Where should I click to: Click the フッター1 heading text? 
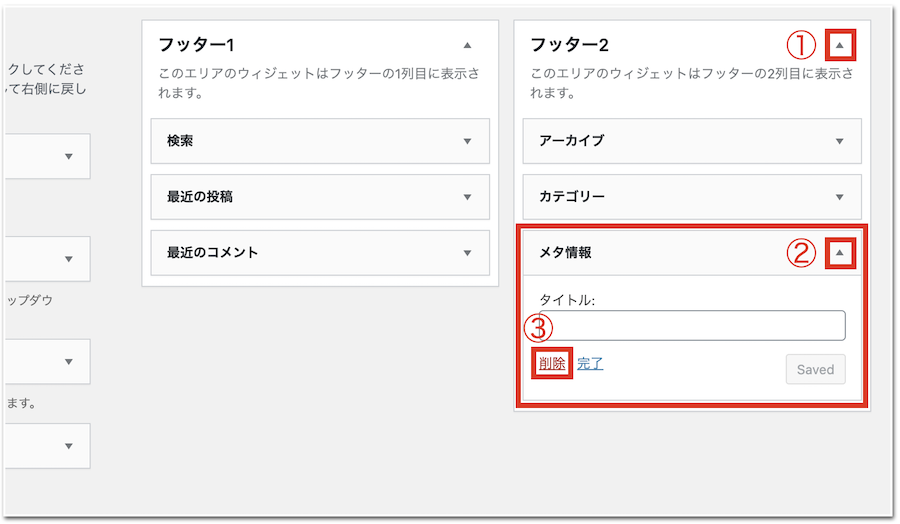[x=196, y=45]
